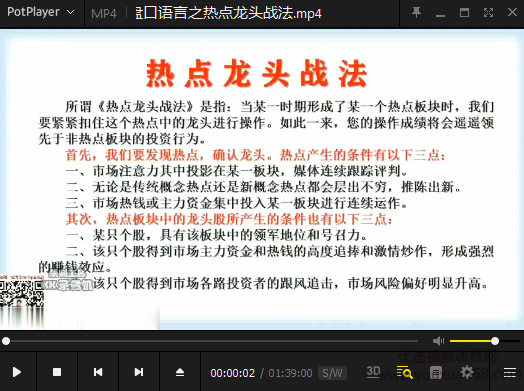Click the video title 热点龙头战法

(257, 74)
